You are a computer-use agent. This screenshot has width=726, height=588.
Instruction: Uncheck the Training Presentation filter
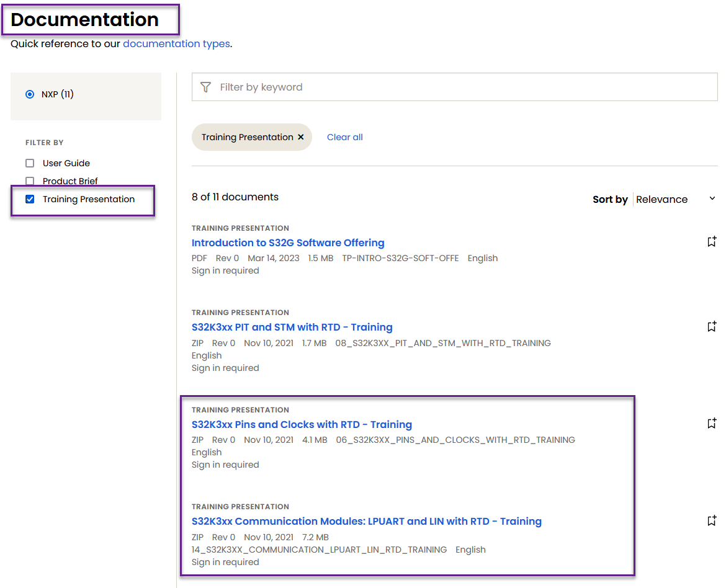point(29,198)
